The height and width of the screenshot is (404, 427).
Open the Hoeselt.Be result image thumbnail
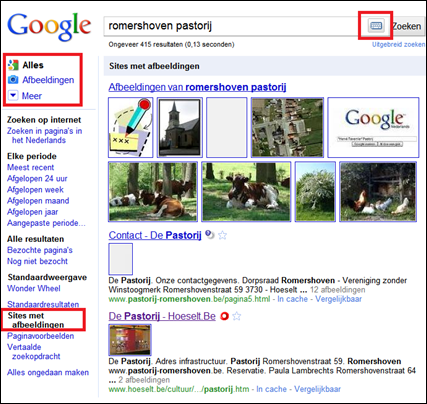coord(130,340)
